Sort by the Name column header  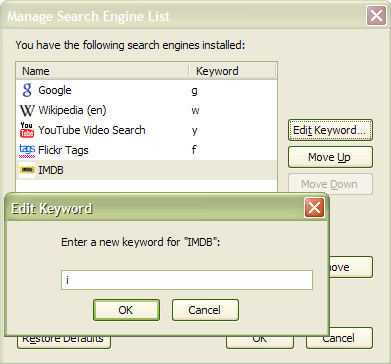[x=102, y=71]
